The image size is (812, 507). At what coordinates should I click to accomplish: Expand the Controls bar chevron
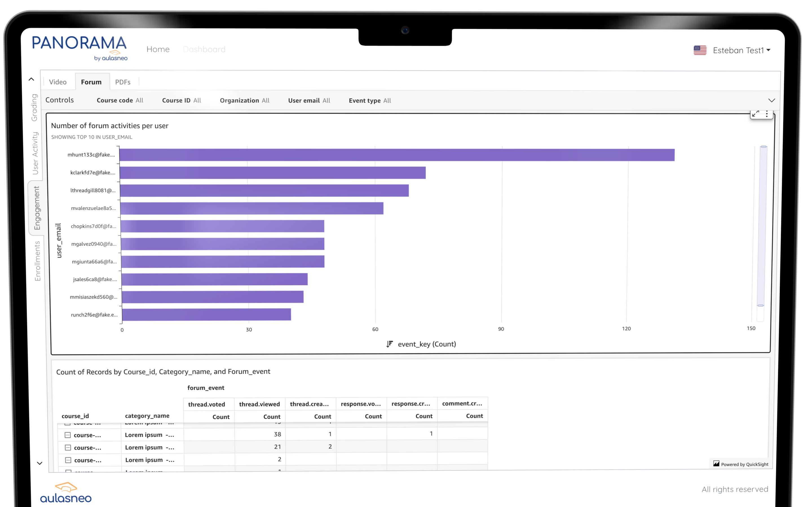click(771, 100)
